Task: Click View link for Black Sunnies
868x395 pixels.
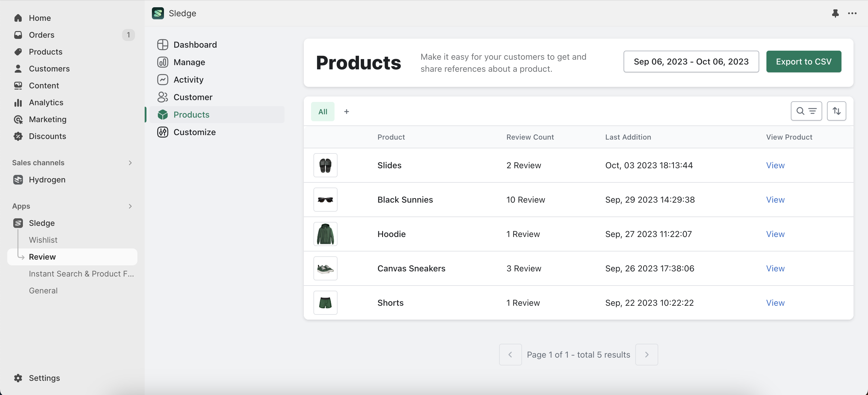Action: pyautogui.click(x=775, y=200)
